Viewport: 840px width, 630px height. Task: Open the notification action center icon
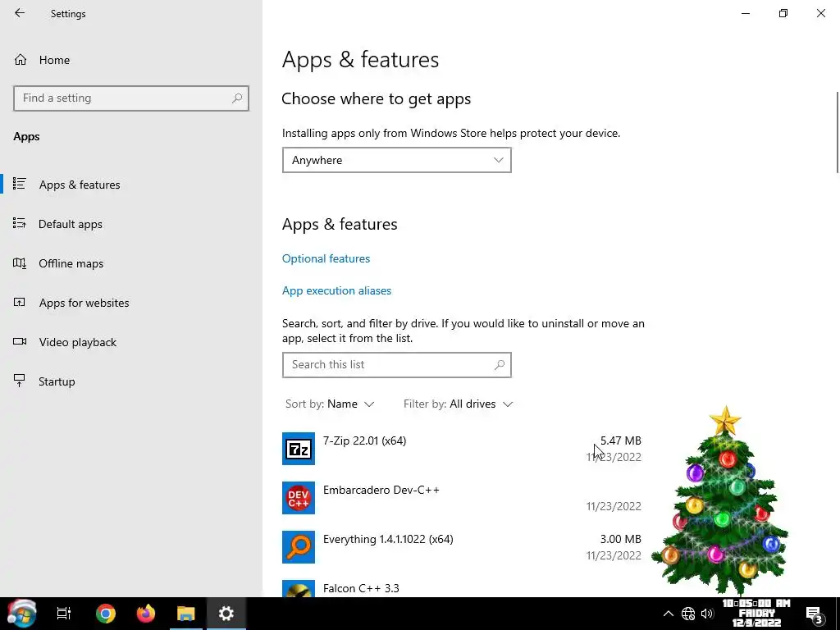[815, 614]
